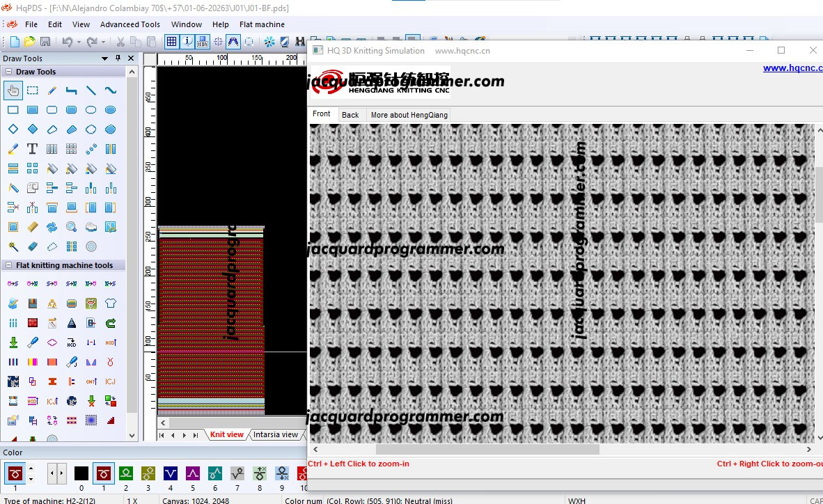Open the File menu

(x=31, y=24)
